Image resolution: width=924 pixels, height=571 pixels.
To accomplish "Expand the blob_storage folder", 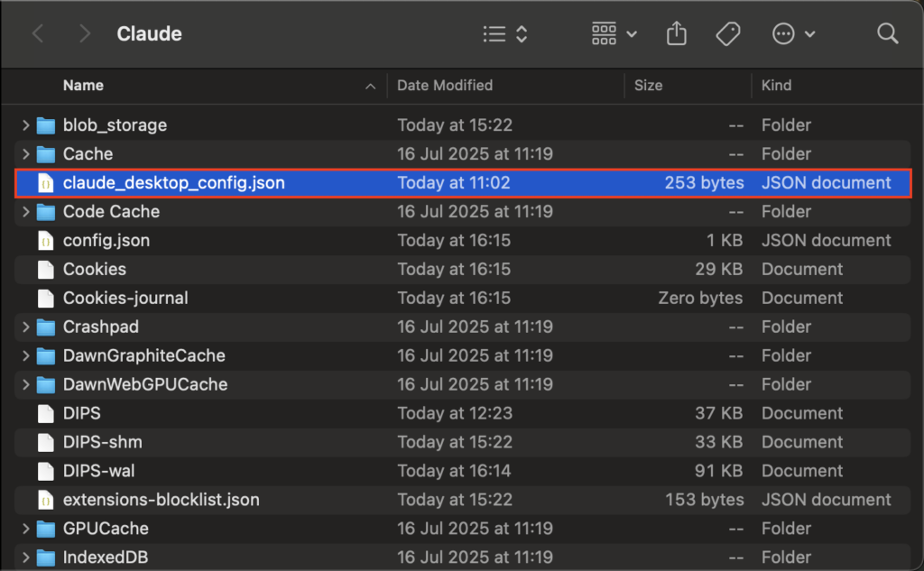I will (26, 125).
